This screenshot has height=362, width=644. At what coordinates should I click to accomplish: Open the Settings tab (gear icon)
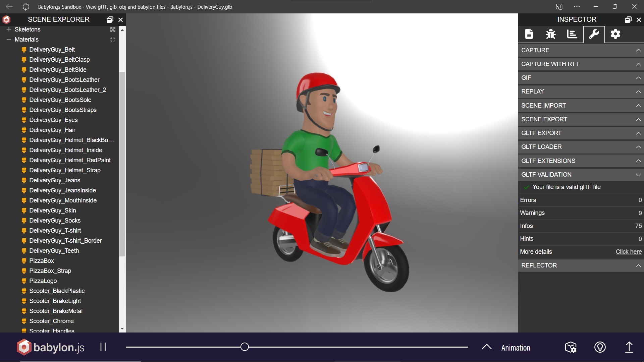(x=615, y=34)
